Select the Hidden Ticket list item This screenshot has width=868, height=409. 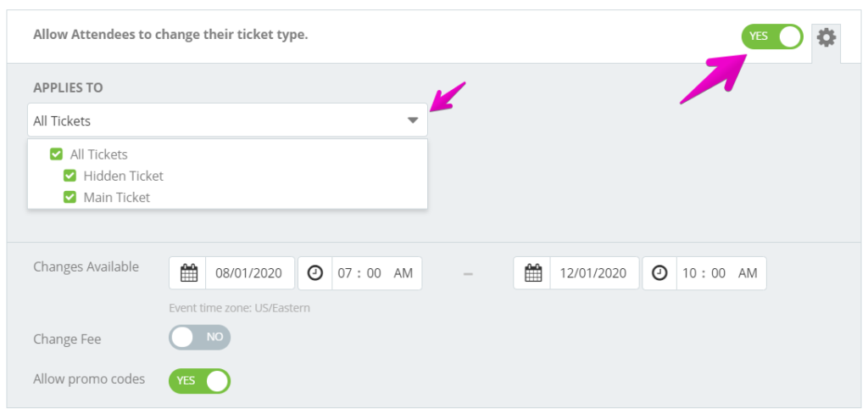pyautogui.click(x=124, y=176)
